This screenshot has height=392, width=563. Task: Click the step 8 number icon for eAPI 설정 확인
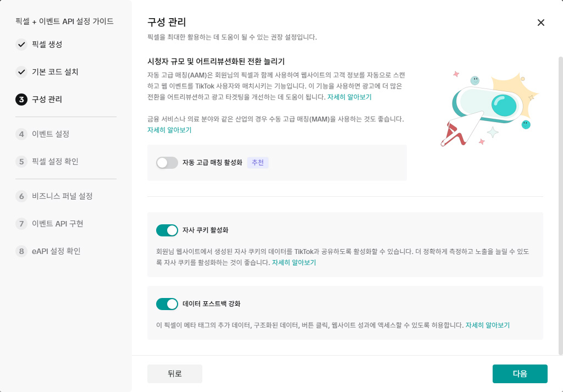click(x=21, y=251)
